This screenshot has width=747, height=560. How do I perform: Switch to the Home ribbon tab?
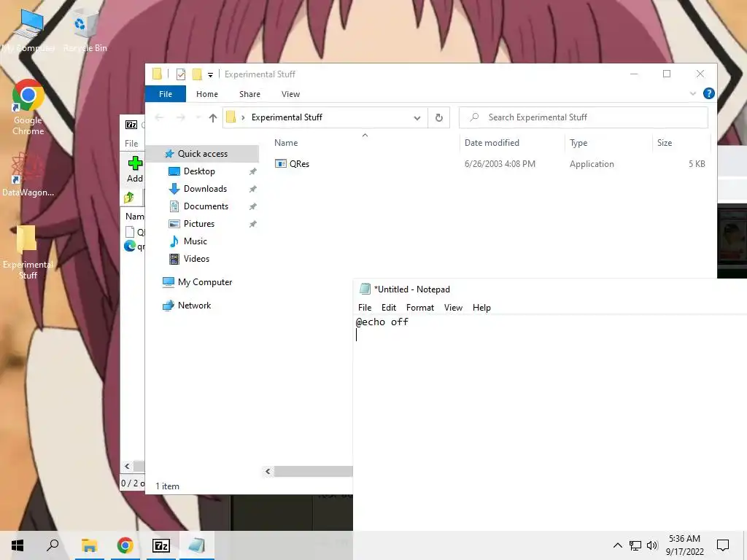(x=206, y=94)
